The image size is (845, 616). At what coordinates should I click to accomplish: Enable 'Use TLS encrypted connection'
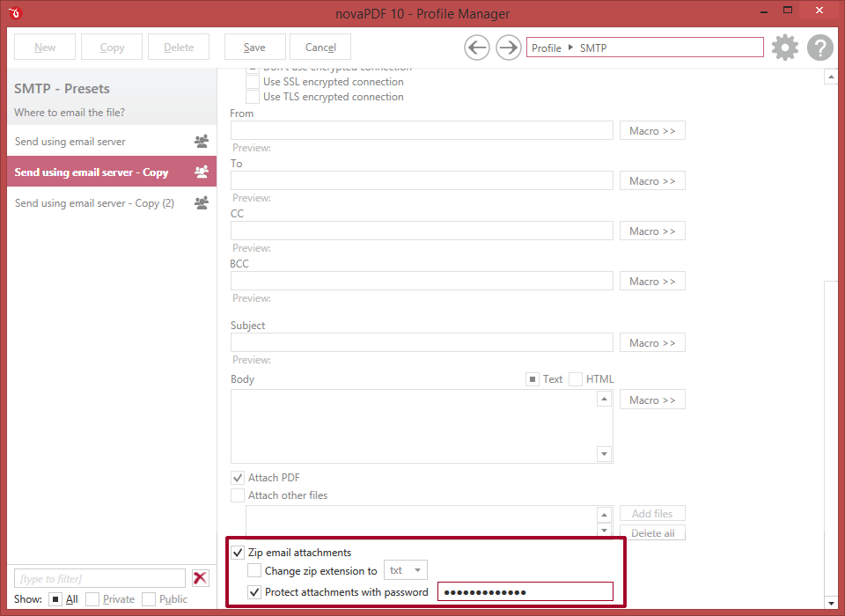tap(253, 97)
